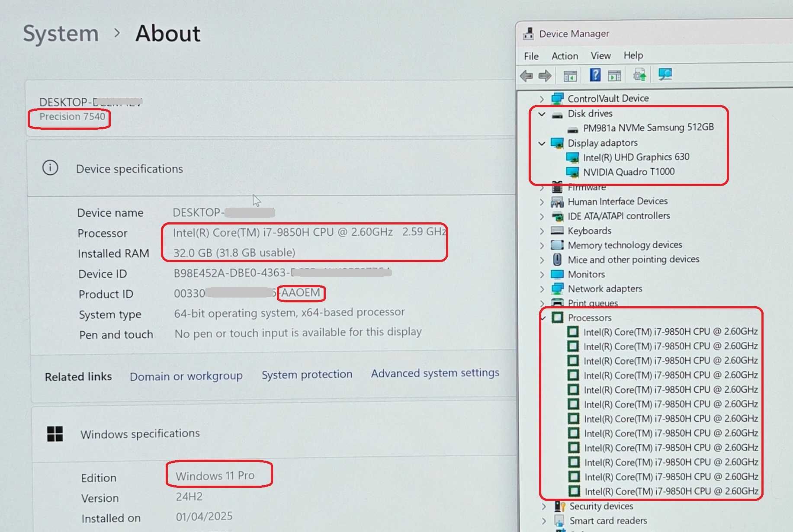Expand the Keyboards category
Image resolution: width=793 pixels, height=532 pixels.
tap(542, 231)
